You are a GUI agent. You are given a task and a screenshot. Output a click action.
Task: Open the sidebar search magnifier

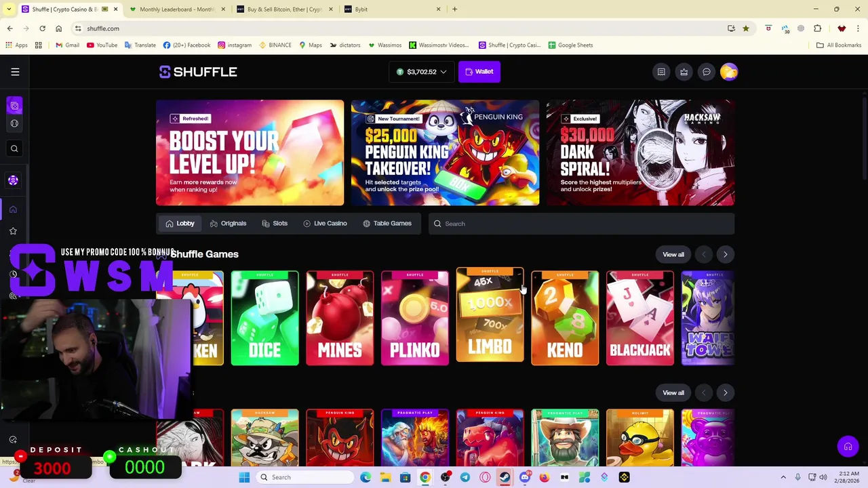pos(14,148)
